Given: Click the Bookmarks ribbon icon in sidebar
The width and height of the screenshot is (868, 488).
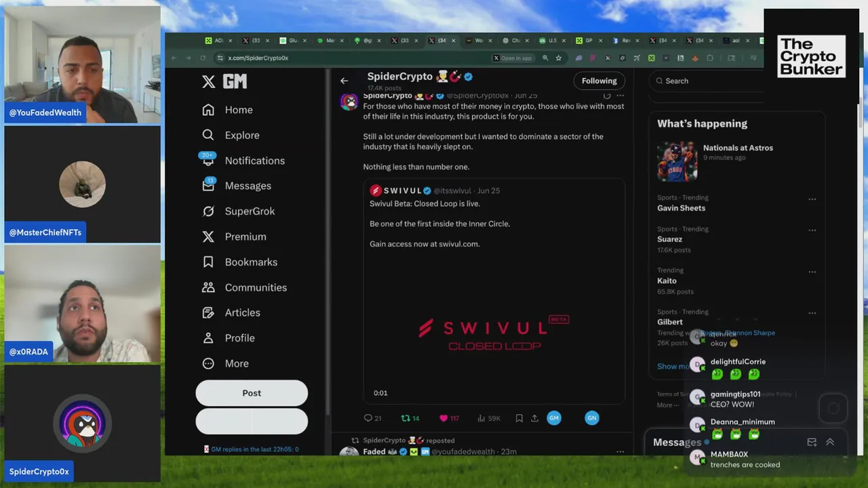Looking at the screenshot, I should click(x=208, y=262).
